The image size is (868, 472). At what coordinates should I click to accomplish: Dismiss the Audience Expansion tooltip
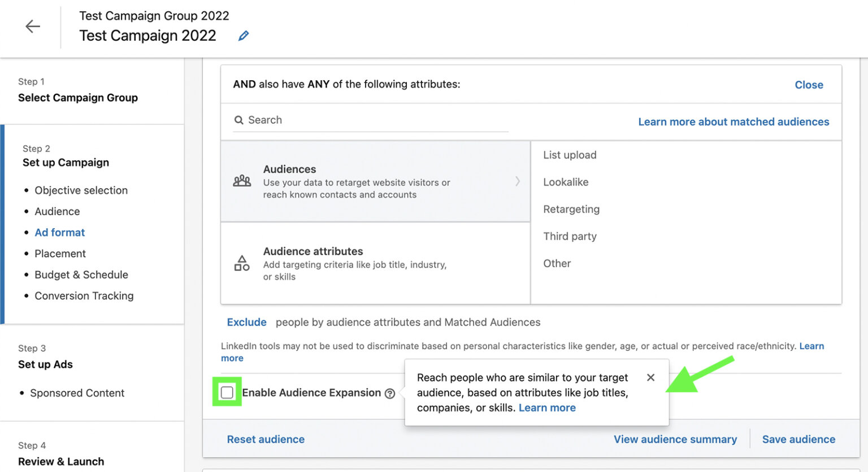pyautogui.click(x=650, y=378)
